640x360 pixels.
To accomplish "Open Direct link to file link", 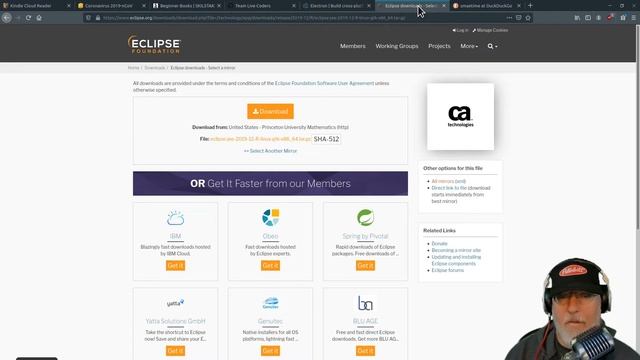I will [449, 188].
